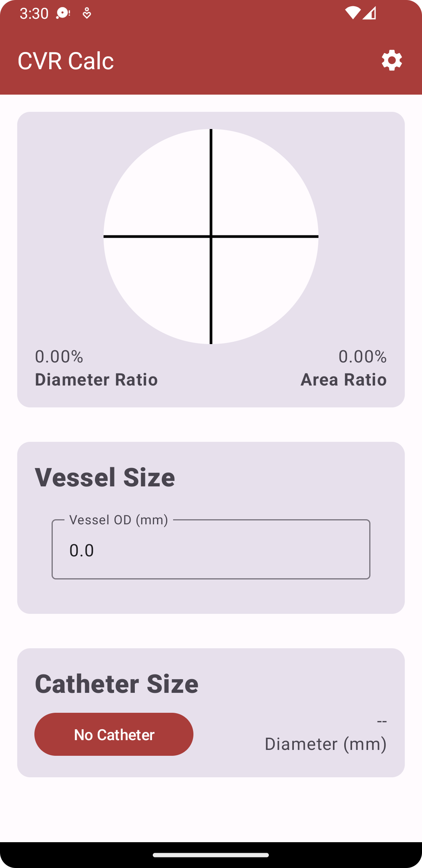Select the Area Ratio label
This screenshot has height=868, width=422.
pos(343,379)
